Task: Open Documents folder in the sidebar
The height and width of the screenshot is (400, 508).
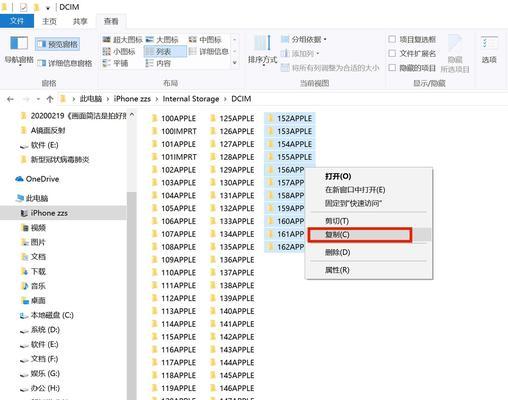Action: tap(33, 257)
